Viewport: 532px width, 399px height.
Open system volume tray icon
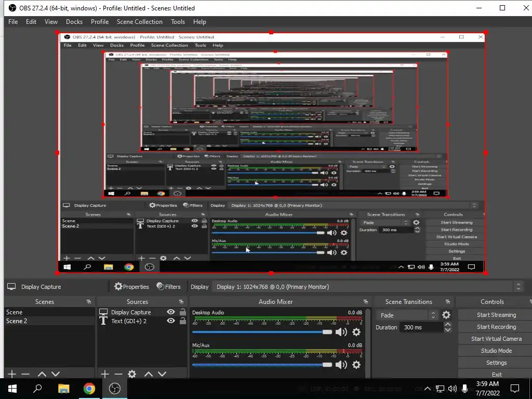coord(453,389)
